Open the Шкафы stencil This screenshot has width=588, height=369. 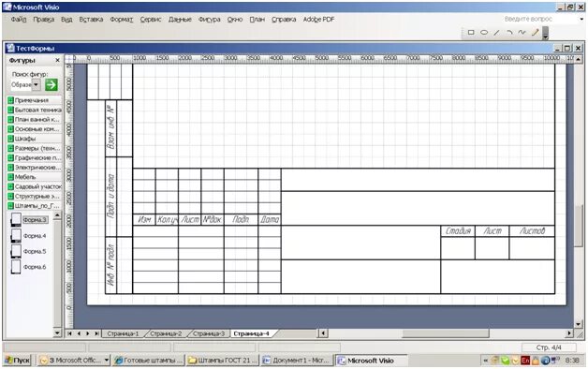click(x=35, y=139)
